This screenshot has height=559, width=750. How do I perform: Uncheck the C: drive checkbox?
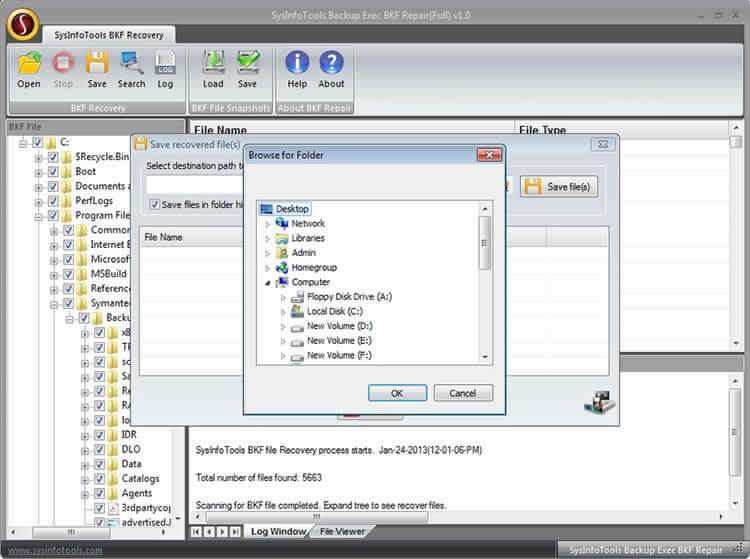[37, 142]
